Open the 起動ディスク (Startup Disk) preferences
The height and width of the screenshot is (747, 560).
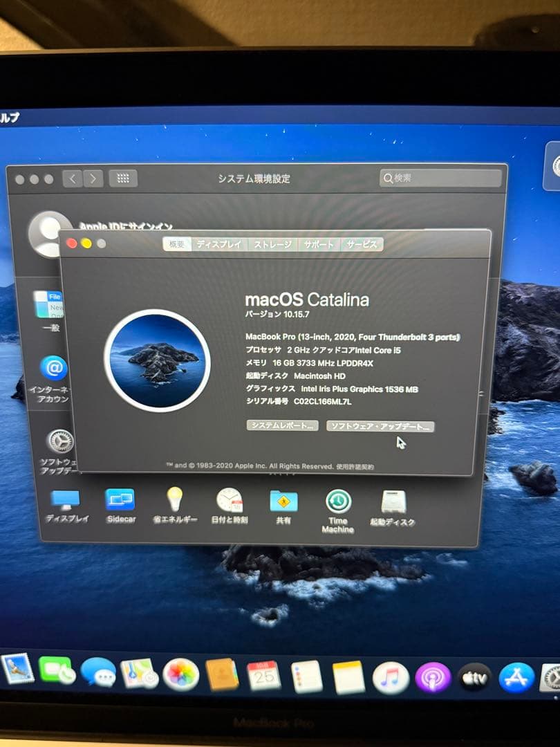[393, 499]
